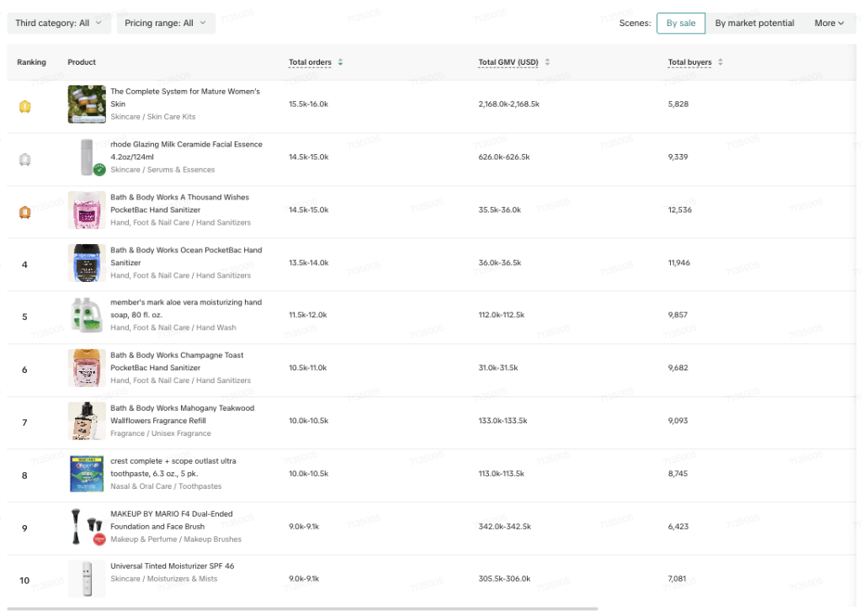Click the bronze third-place ranking badge

[24, 212]
